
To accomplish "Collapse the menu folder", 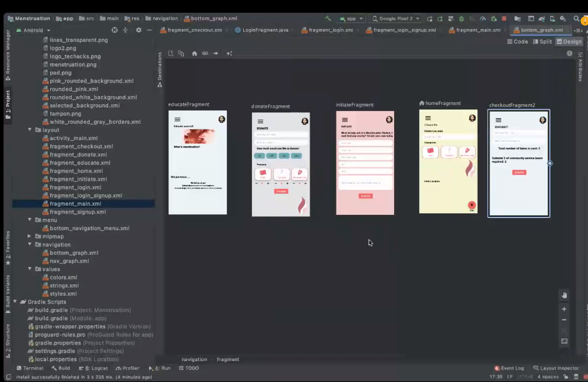I will pyautogui.click(x=30, y=220).
